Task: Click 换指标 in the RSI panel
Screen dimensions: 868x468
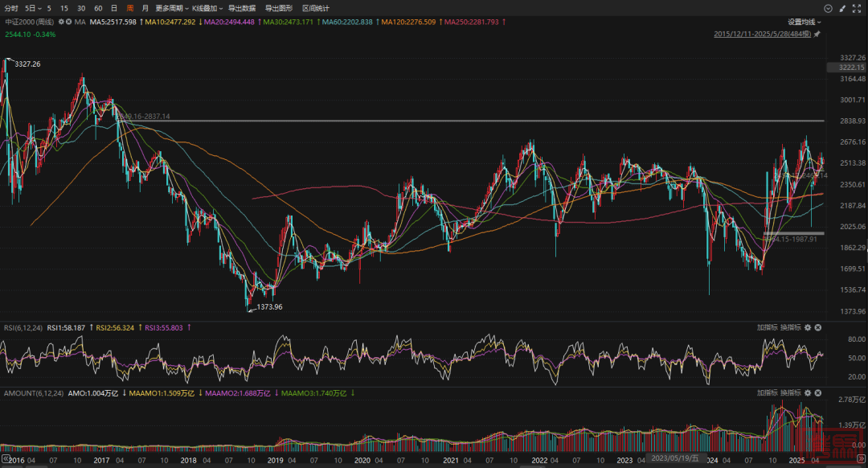Action: pos(791,327)
